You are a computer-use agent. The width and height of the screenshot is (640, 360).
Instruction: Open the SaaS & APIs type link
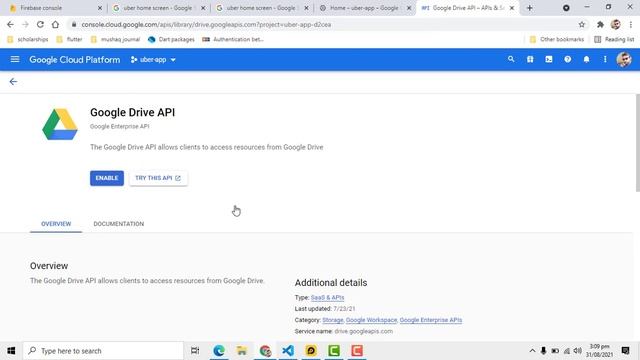(327, 298)
